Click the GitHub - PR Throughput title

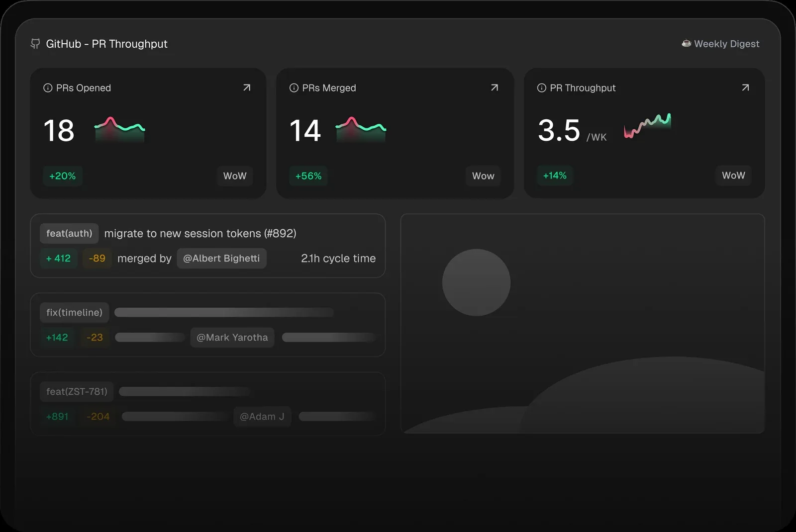tap(106, 44)
